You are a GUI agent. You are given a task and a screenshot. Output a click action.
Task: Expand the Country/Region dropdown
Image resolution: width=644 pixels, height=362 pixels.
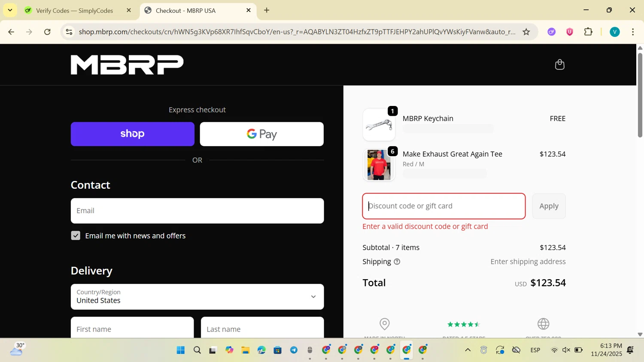197,297
